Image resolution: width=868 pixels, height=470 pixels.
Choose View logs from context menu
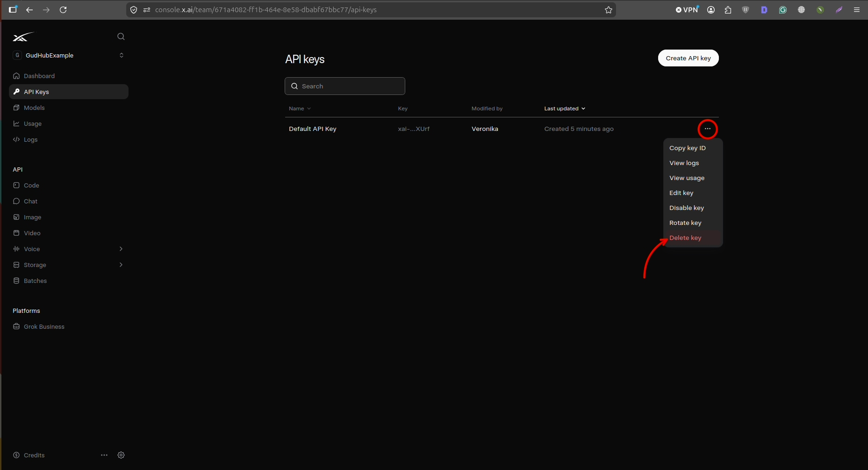point(693,163)
